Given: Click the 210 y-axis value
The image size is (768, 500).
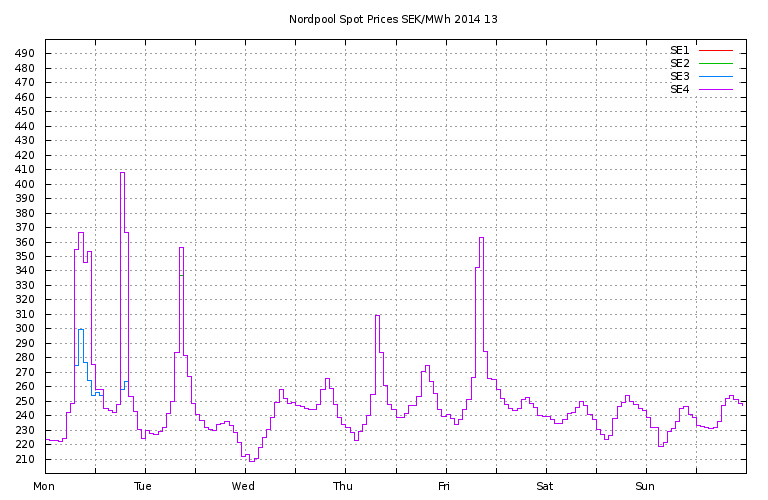Looking at the screenshot, I should (24, 459).
